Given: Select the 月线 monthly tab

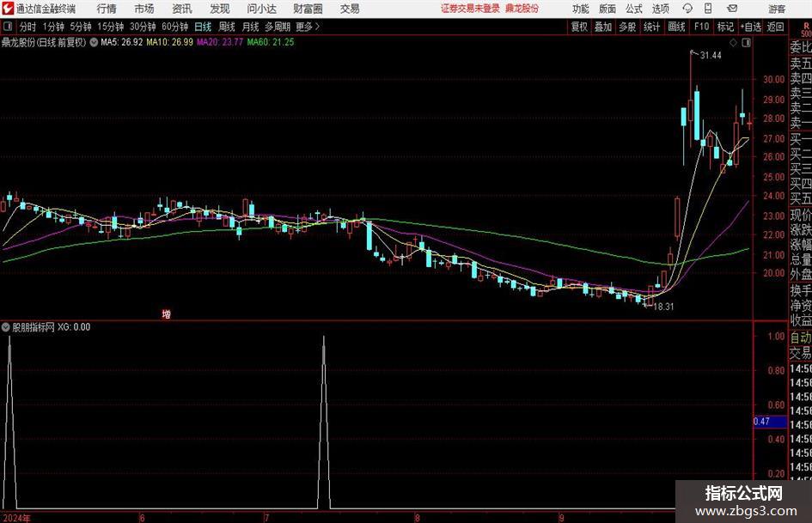Looking at the screenshot, I should click(x=251, y=27).
